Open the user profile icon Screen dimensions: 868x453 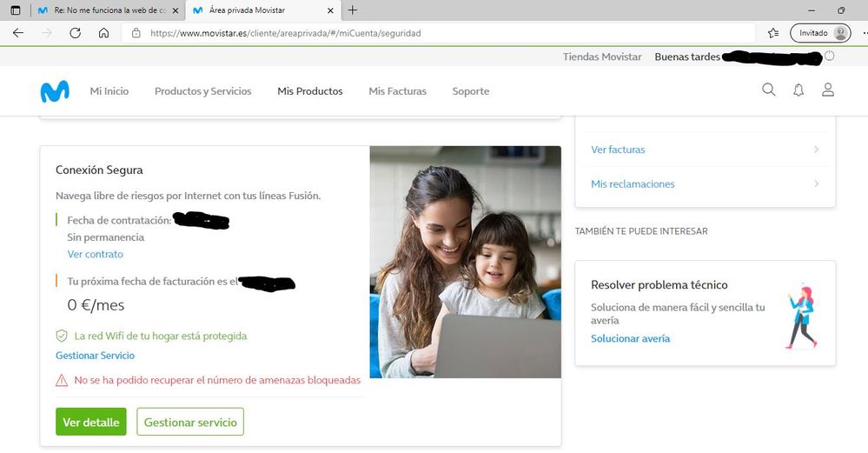828,90
